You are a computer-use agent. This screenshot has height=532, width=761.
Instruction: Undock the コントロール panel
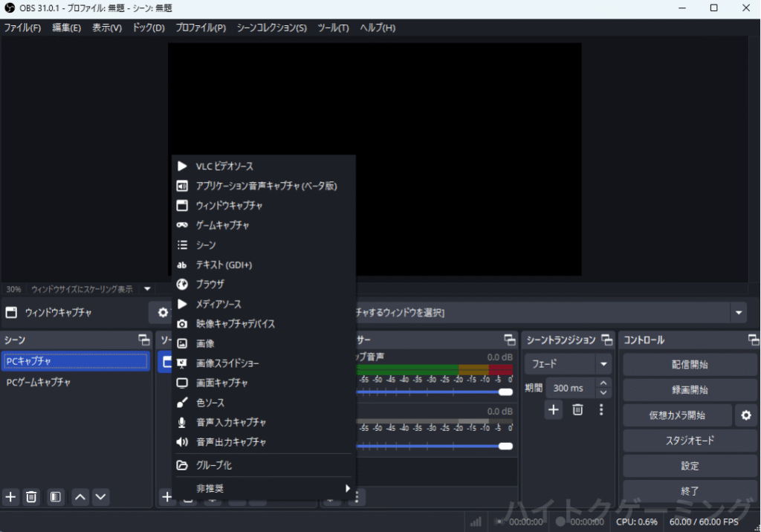pyautogui.click(x=754, y=340)
